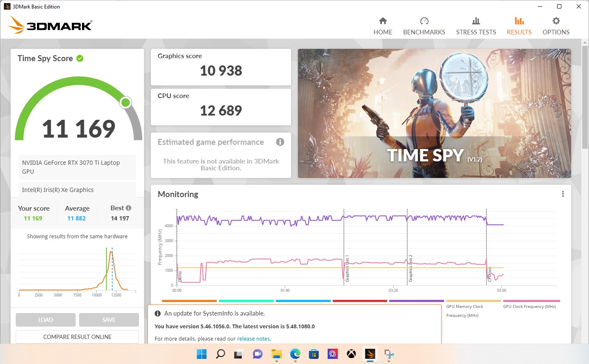Open the Xbox app from the taskbar
The image size is (589, 364).
[351, 354]
